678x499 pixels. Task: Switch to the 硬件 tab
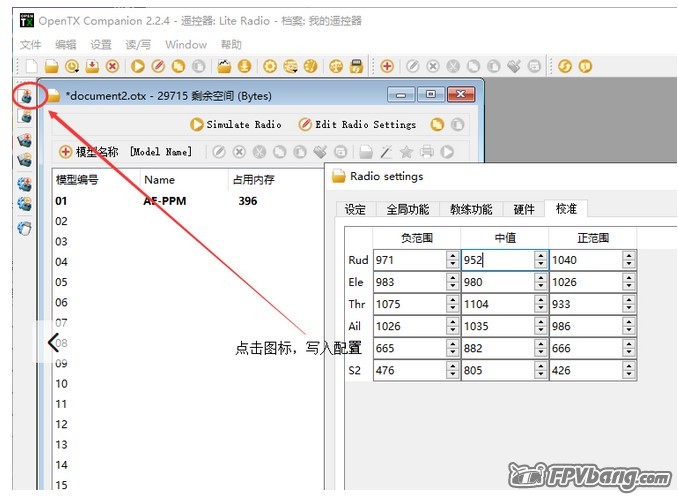[524, 209]
